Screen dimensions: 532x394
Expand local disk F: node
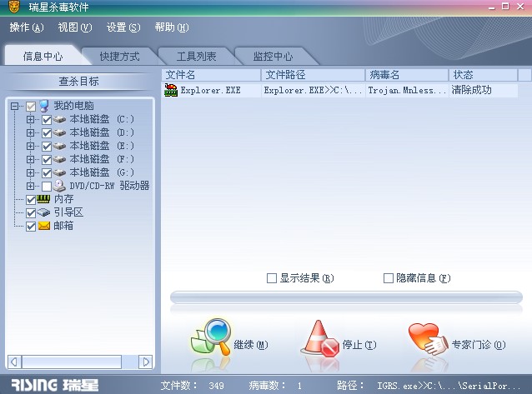30,160
